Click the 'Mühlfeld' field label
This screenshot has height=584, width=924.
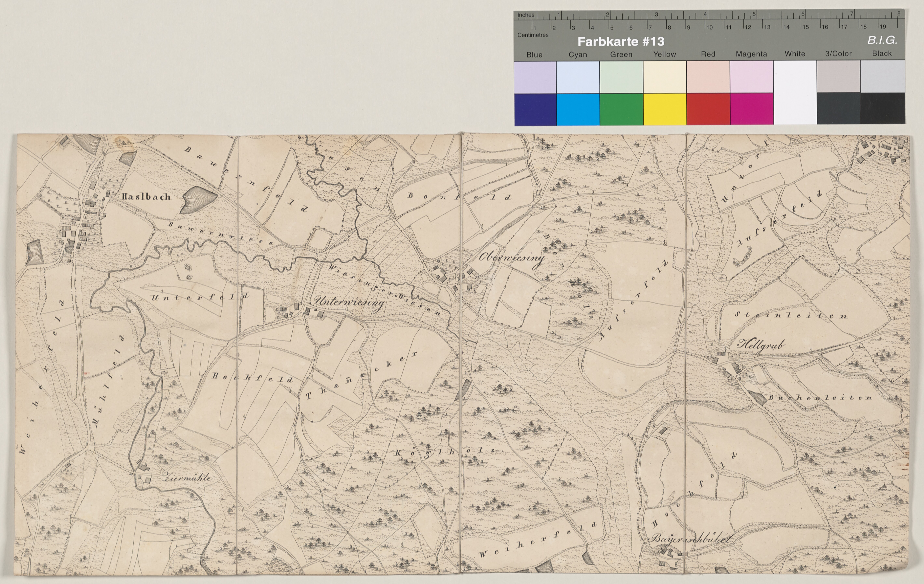coord(109,382)
